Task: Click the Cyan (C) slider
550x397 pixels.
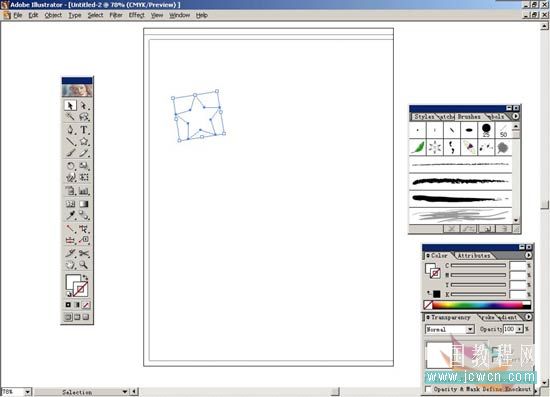Action: click(478, 265)
